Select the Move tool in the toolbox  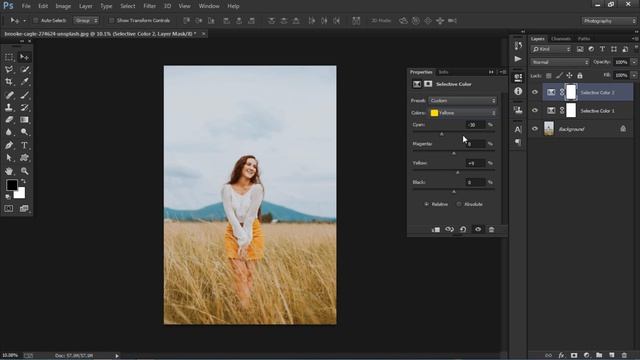tap(24, 57)
